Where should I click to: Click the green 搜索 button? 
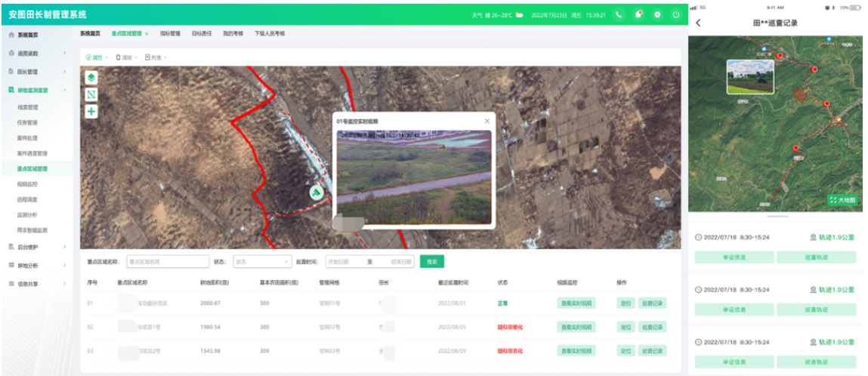coord(432,261)
